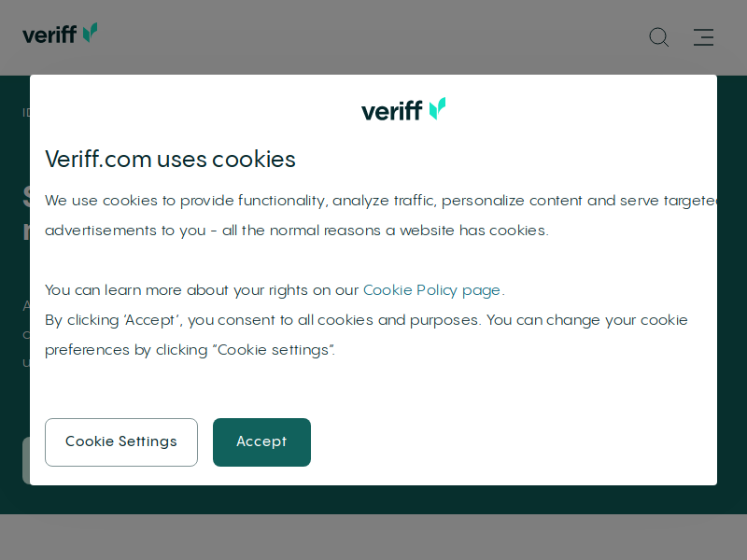Click the teal leaf emblem in the dialog logo

[x=437, y=108]
